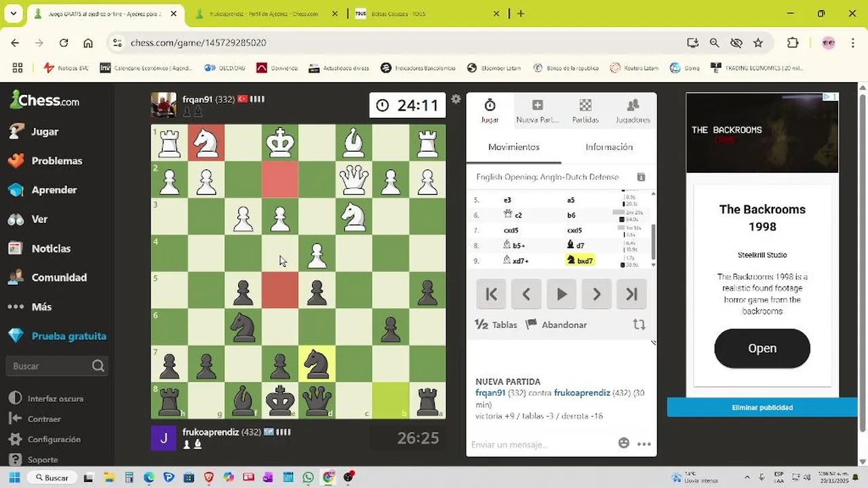Open the browser extensions puzzle icon
This screenshot has width=868, height=488.
(793, 43)
